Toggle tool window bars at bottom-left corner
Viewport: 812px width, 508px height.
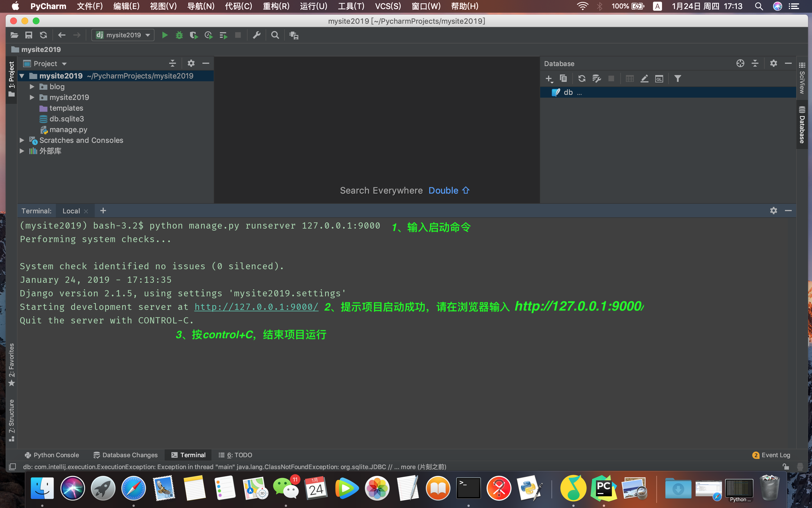[x=12, y=467]
